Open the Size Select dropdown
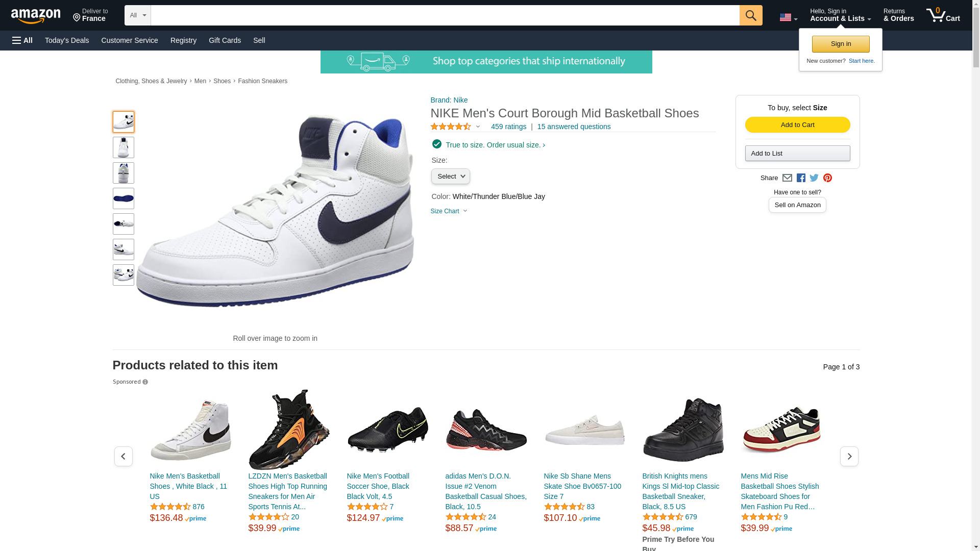Viewport: 980px width, 551px height. click(450, 177)
